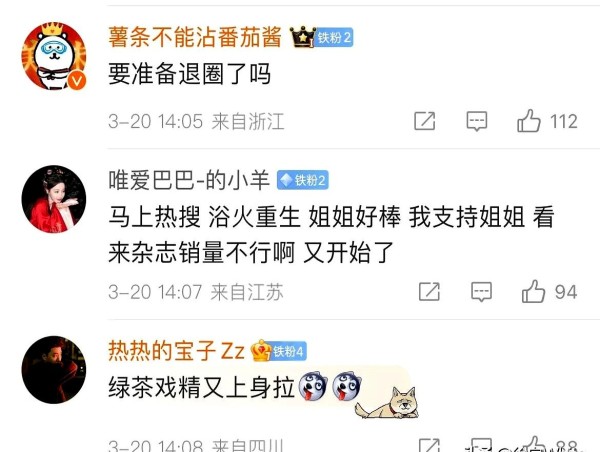Open profile via username 唯爱巴巴-的小羊

[x=189, y=180]
